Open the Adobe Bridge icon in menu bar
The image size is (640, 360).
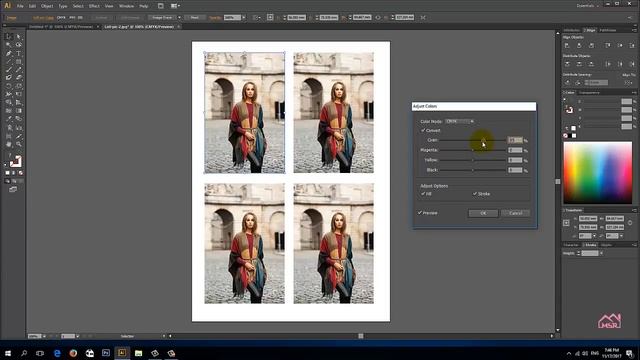[160, 6]
